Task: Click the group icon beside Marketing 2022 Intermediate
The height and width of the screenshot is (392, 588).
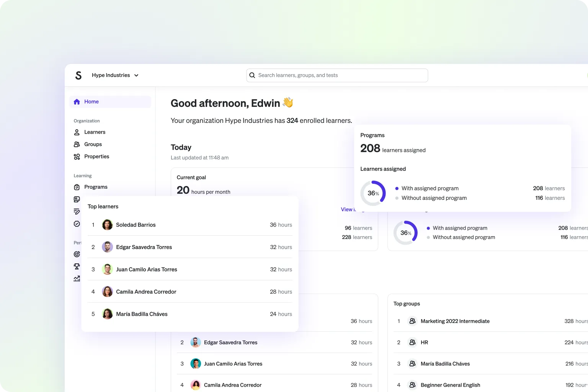Action: coord(412,321)
